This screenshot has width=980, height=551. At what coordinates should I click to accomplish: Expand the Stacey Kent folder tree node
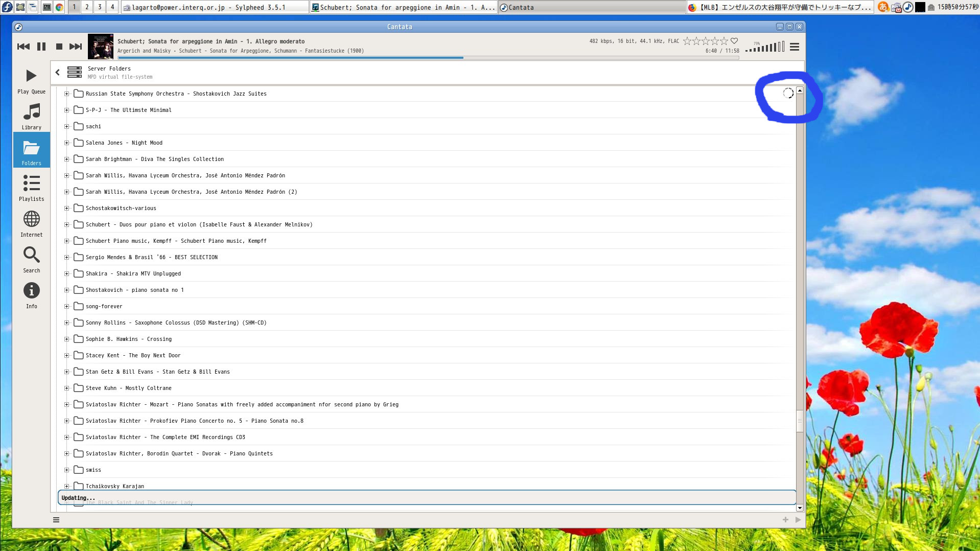tap(66, 356)
